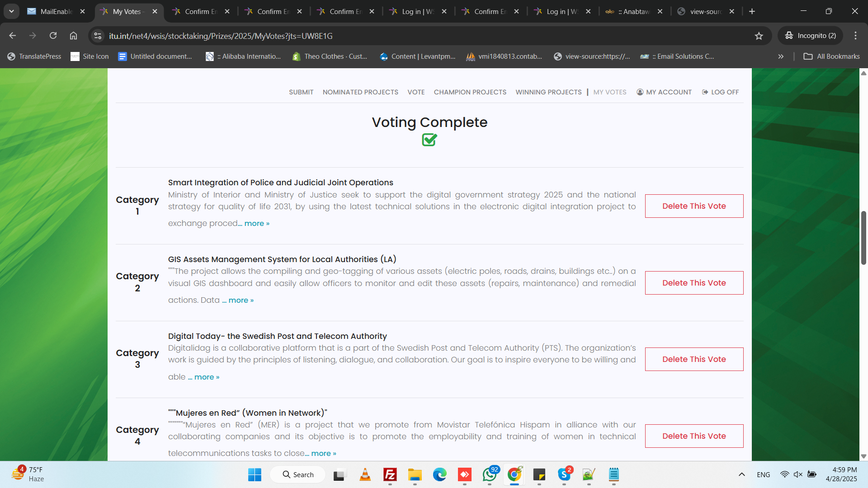Open Skype from taskbar
Viewport: 868px width, 488px height.
coord(564,474)
